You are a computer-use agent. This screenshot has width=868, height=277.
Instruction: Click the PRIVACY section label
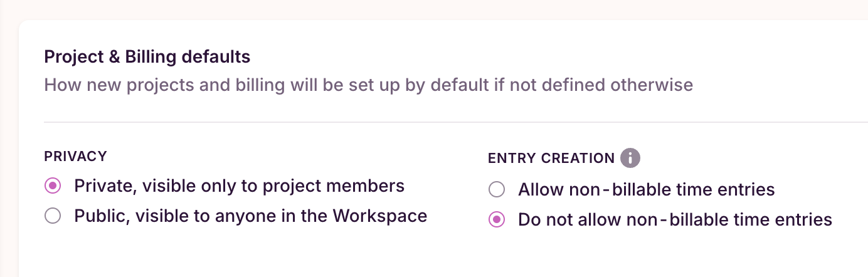(x=75, y=156)
